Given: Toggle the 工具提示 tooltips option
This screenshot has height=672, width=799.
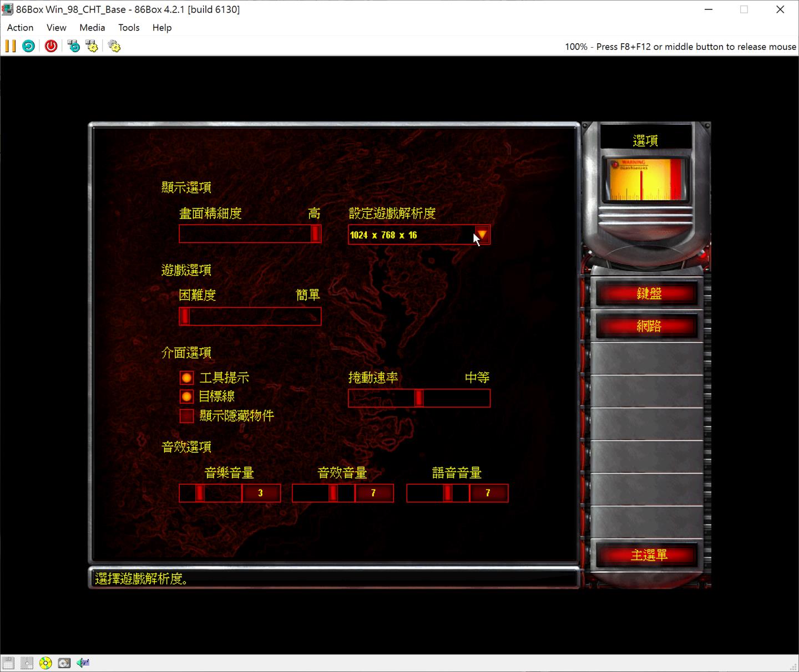Looking at the screenshot, I should (x=187, y=378).
